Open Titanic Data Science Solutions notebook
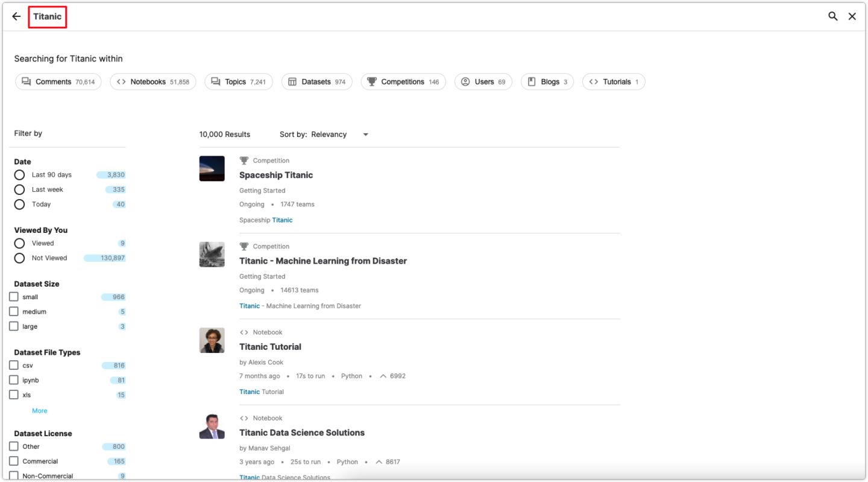 302,433
